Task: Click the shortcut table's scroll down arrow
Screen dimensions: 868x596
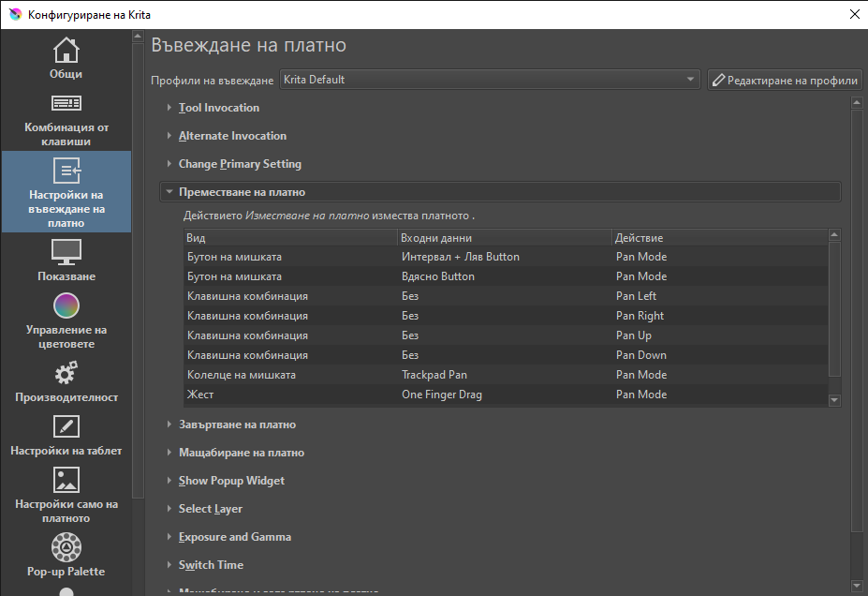Action: [x=835, y=401]
